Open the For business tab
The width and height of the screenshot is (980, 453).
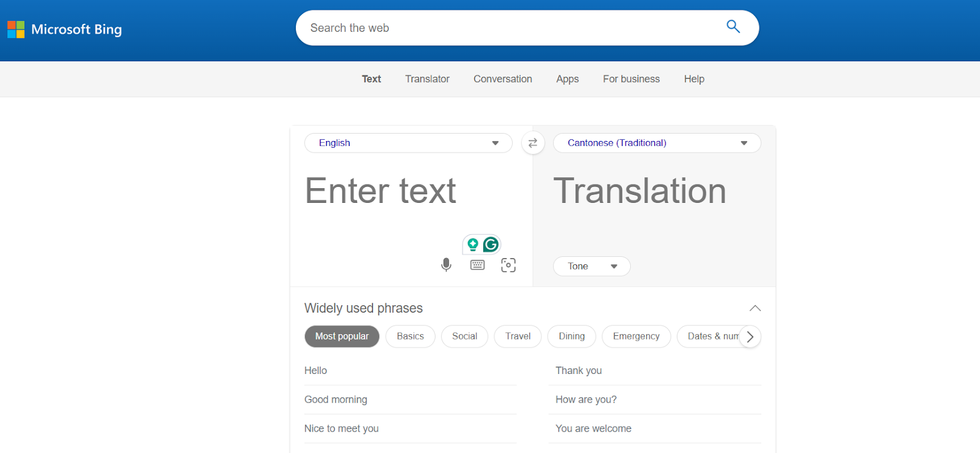pyautogui.click(x=631, y=79)
